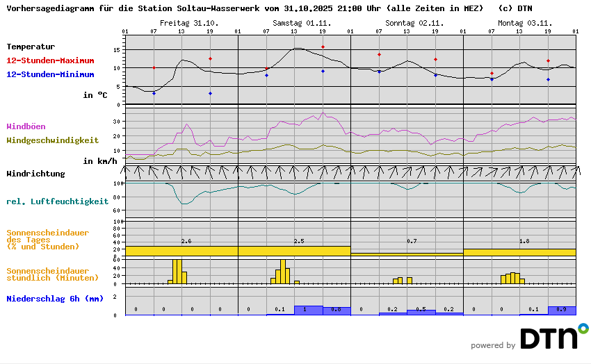Select the Freitag 31.10. day header

pyautogui.click(x=188, y=23)
